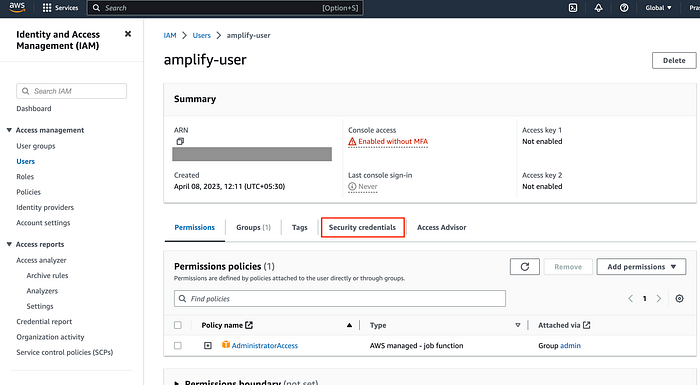Open Dashboard in the sidebar
The image size is (700, 385).
34,109
